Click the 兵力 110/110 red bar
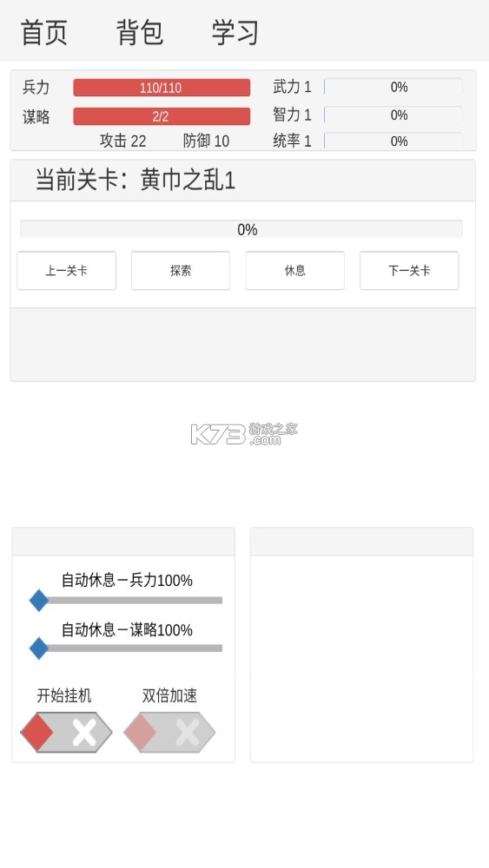This screenshot has width=489, height=868. point(162,88)
